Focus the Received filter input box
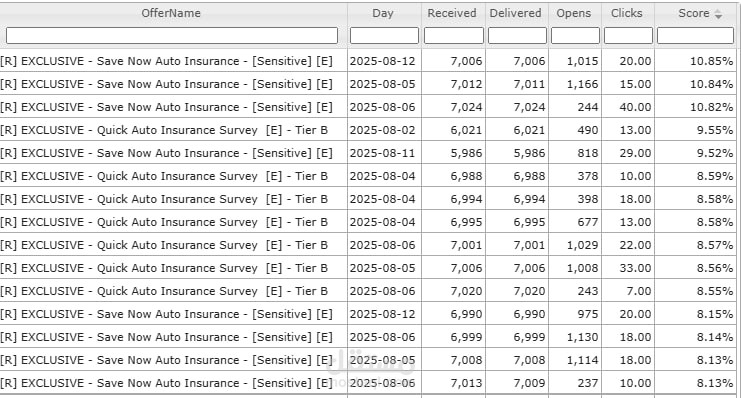This screenshot has width=741, height=398. tap(454, 35)
